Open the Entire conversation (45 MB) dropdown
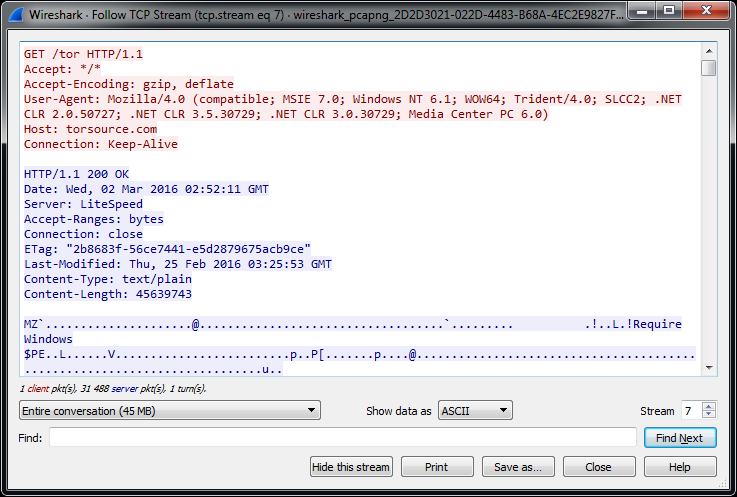 click(169, 411)
